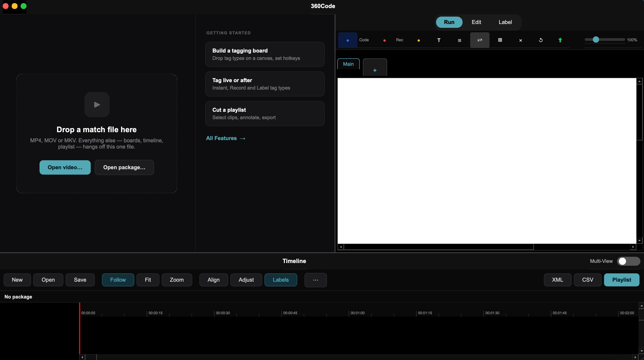The height and width of the screenshot is (360, 644).
Task: Click the board canvas scroll left arrow
Action: click(x=341, y=247)
